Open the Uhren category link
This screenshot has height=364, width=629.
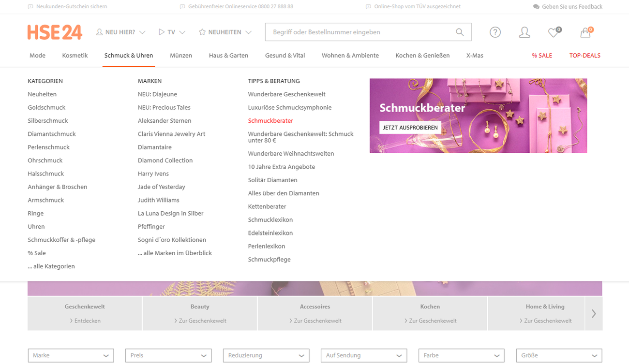click(36, 227)
